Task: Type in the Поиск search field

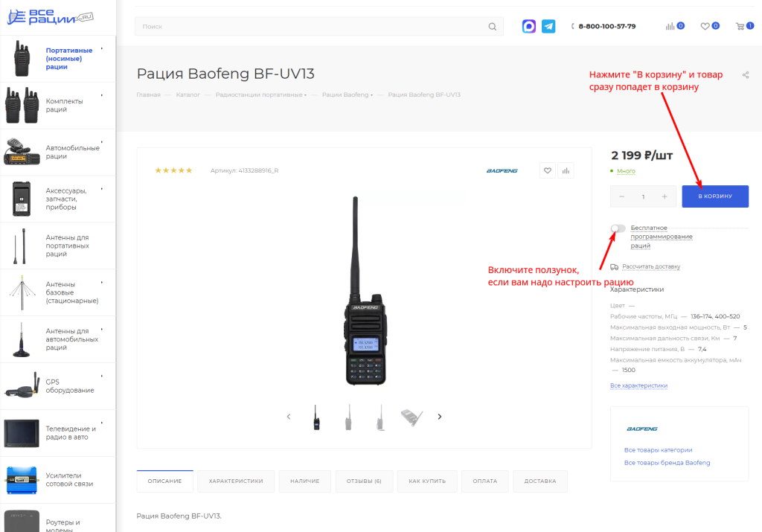Action: click(x=313, y=27)
